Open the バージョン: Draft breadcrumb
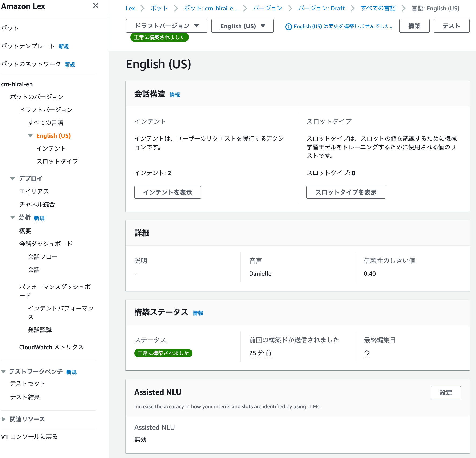Screen dimensions: 476x458 coord(321,8)
